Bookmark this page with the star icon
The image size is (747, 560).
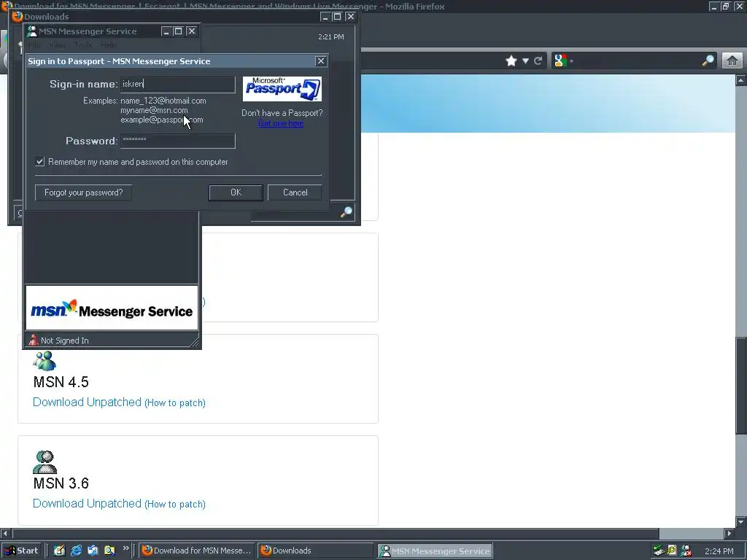point(511,61)
